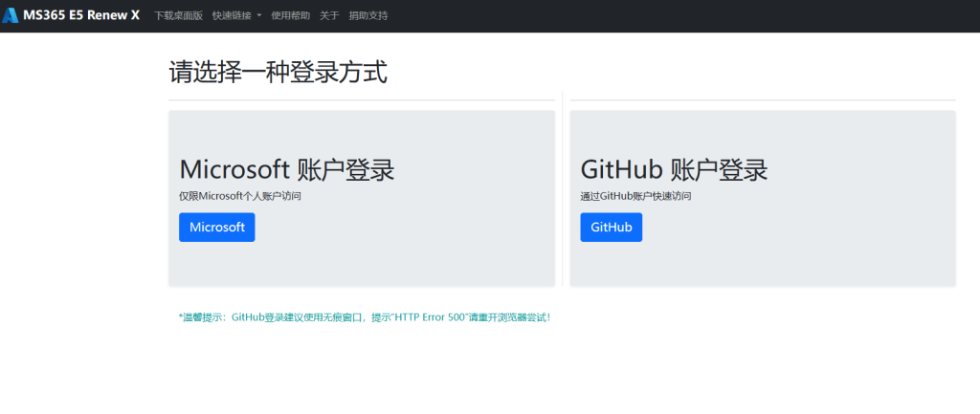The width and height of the screenshot is (980, 414).
Task: Go to the 关于 page
Action: coord(329,15)
